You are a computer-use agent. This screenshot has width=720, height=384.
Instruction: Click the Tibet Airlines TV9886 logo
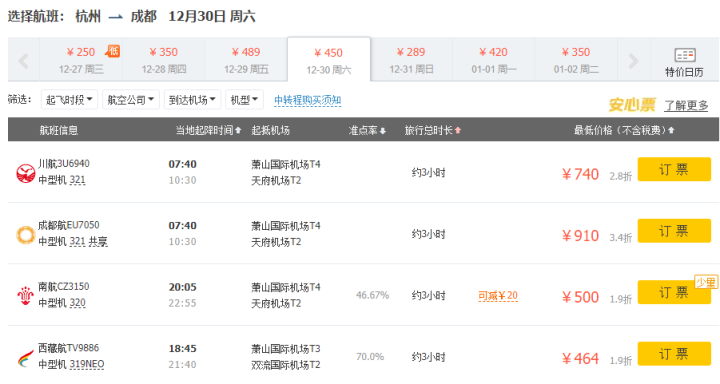pyautogui.click(x=26, y=358)
